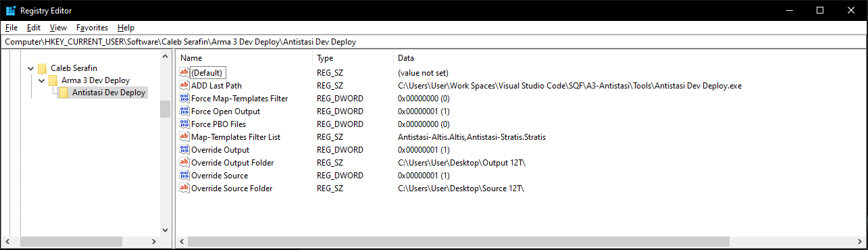Click the Desktop\Source 12T\ folder data
Viewport: 868px width, 250px height.
[461, 188]
